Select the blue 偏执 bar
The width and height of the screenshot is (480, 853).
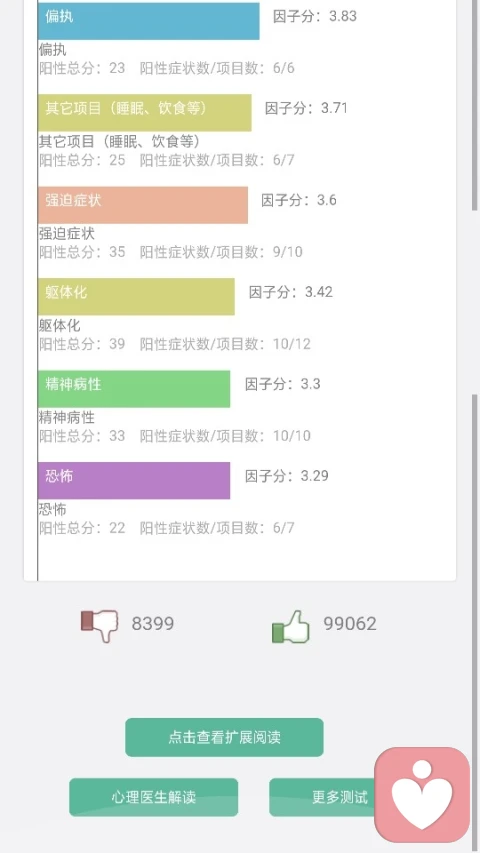coord(149,21)
